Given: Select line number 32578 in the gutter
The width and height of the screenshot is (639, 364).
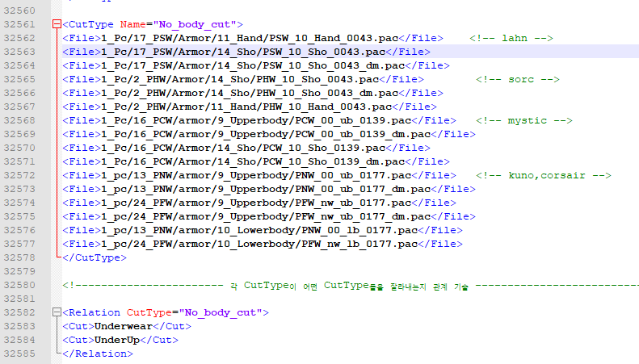Looking at the screenshot, I should click(23, 257).
